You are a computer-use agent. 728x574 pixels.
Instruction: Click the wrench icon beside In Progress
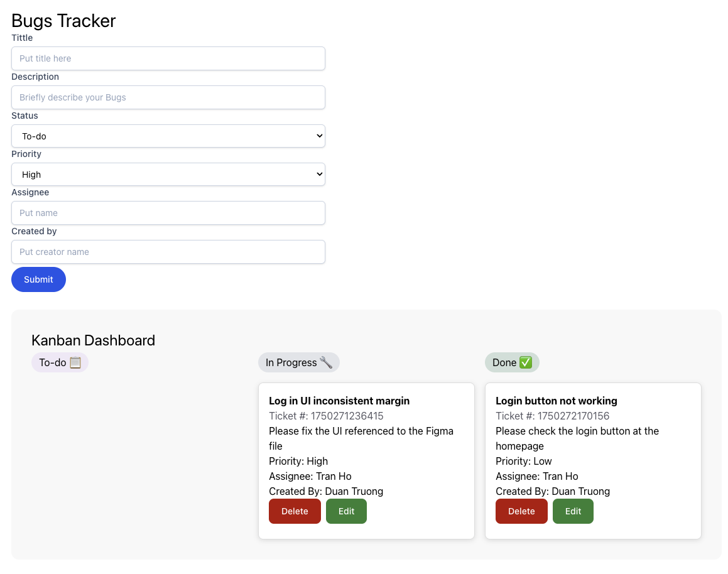tap(326, 362)
